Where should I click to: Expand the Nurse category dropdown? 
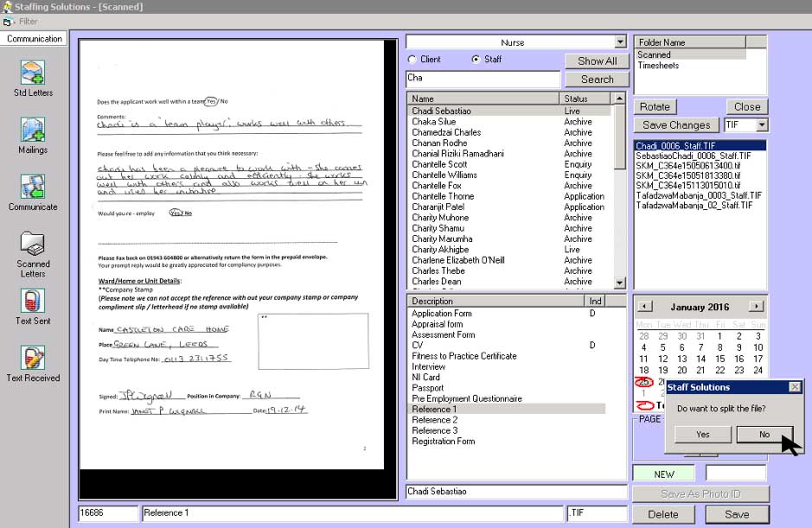tap(620, 42)
